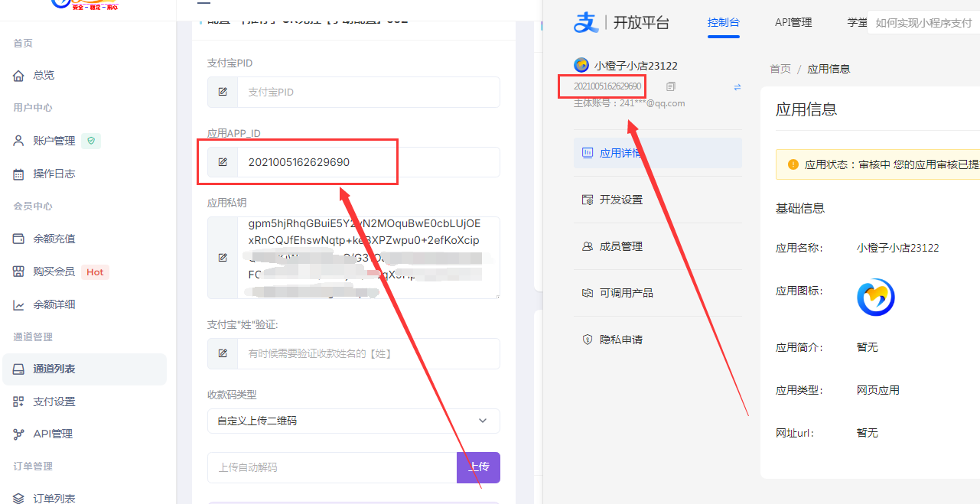Click the box icon beside 可调用产品
Screen dimensions: 980x504
click(588, 293)
